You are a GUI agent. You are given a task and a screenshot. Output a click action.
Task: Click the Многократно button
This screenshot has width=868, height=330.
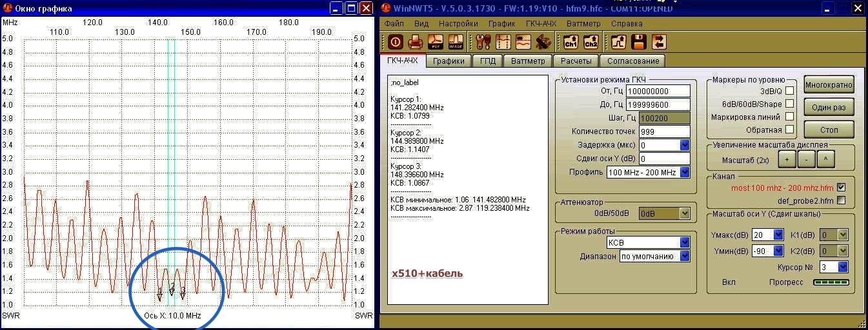tap(830, 84)
